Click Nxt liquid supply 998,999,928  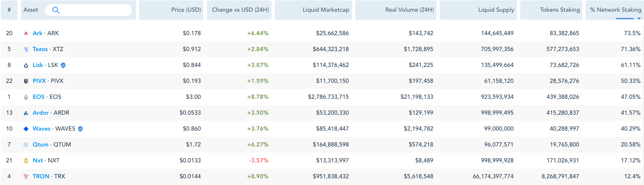click(x=497, y=160)
